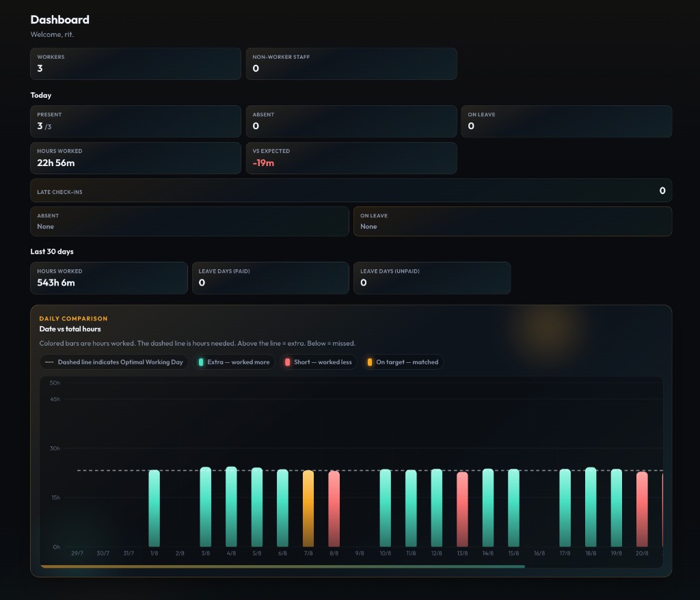
Task: Click the 16/8 date axis label
Action: 539,554
